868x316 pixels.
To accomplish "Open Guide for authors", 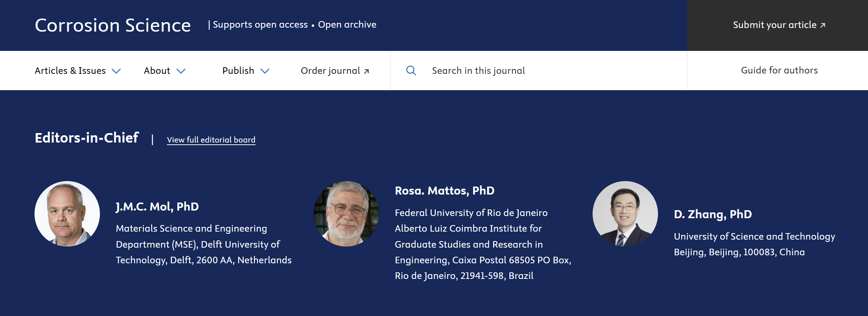I will point(779,70).
